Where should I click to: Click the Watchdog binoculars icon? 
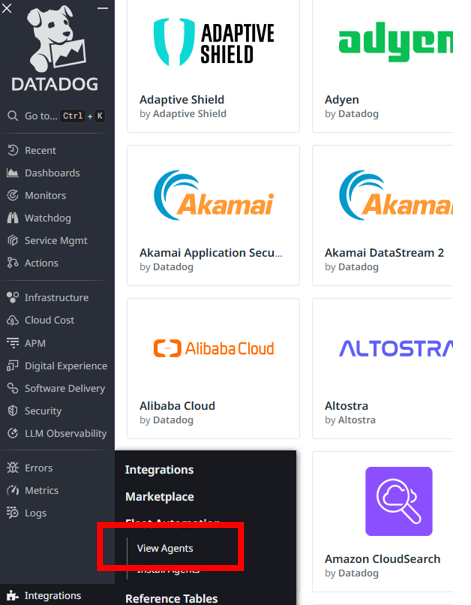tap(13, 218)
